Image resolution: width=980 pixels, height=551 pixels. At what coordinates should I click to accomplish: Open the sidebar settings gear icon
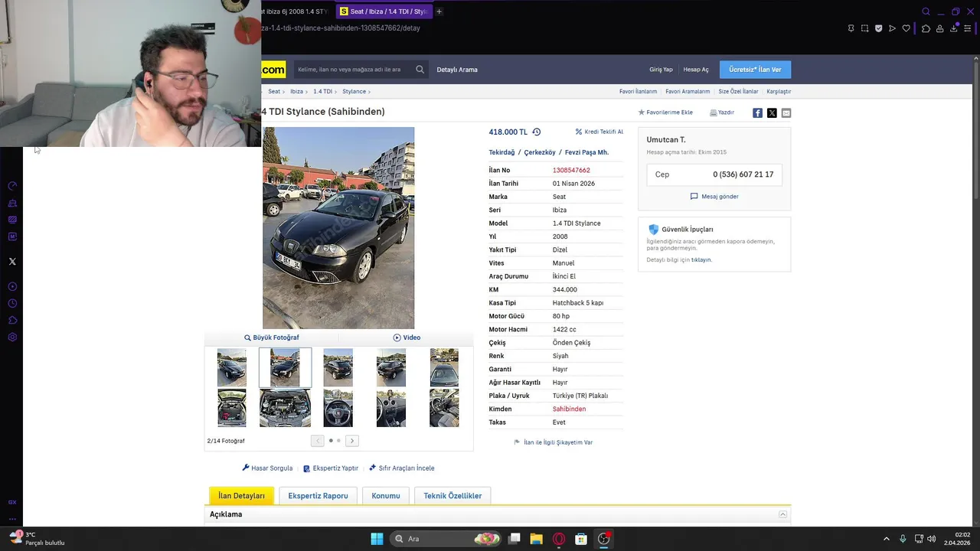[12, 337]
